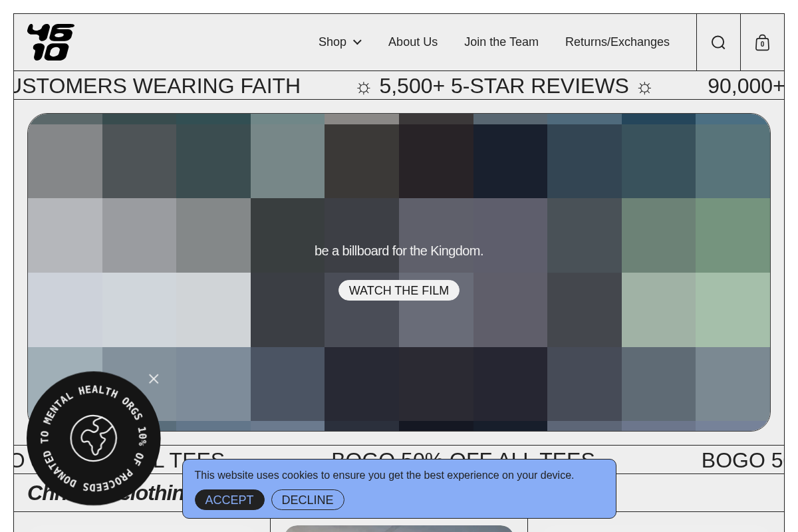
Task: Click the sun icon after the reviews marquee
Action: [644, 87]
